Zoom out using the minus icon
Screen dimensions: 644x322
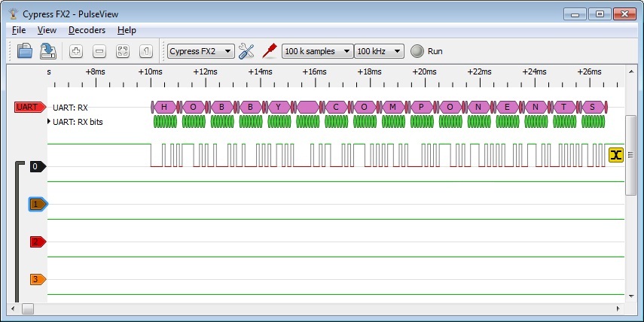pos(99,51)
